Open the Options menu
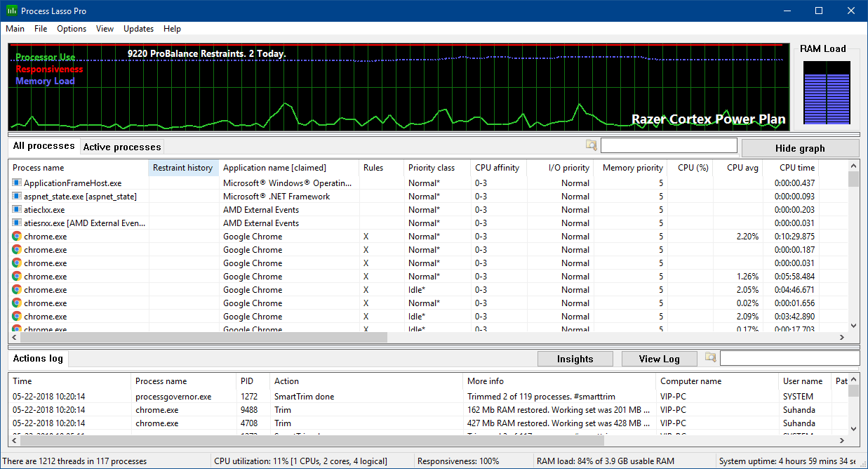The width and height of the screenshot is (868, 469). point(72,29)
